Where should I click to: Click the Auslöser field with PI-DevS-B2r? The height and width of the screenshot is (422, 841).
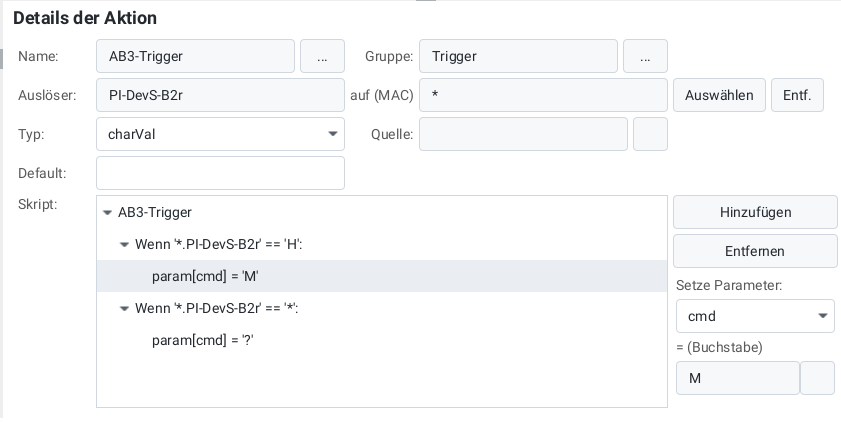click(x=220, y=96)
